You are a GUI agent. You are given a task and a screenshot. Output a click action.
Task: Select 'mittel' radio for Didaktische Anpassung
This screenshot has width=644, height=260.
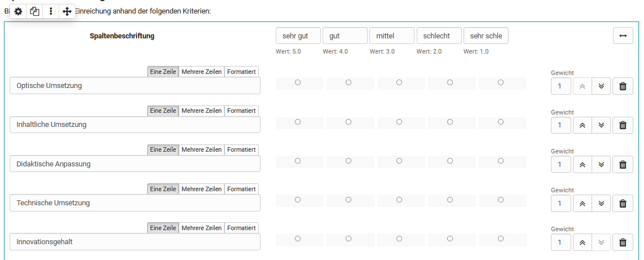coord(399,161)
